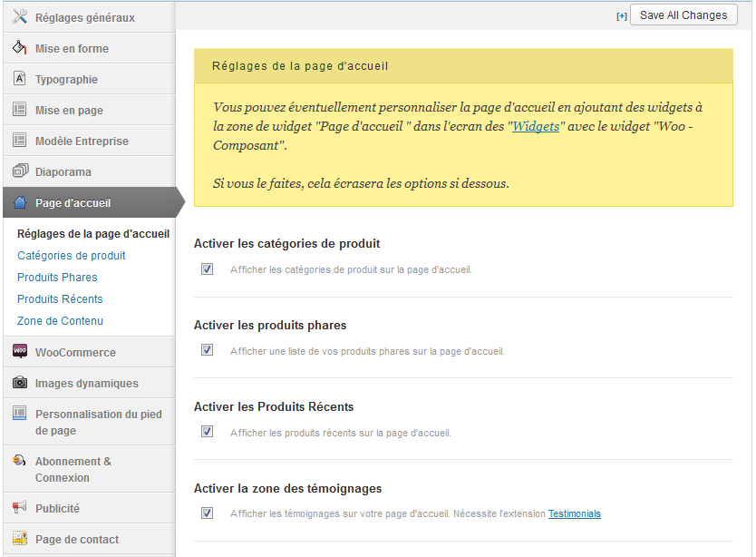Toggle the témoignages zone checkbox
This screenshot has height=557, width=756.
click(208, 513)
